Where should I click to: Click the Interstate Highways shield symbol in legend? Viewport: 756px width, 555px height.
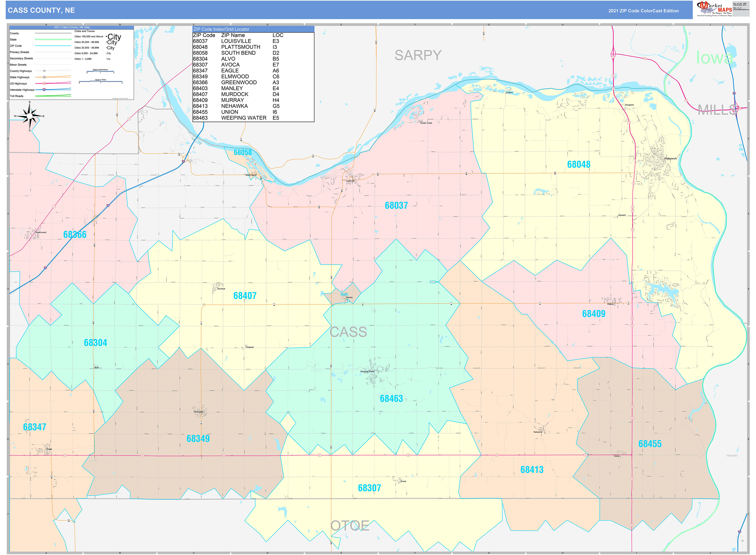pos(44,90)
